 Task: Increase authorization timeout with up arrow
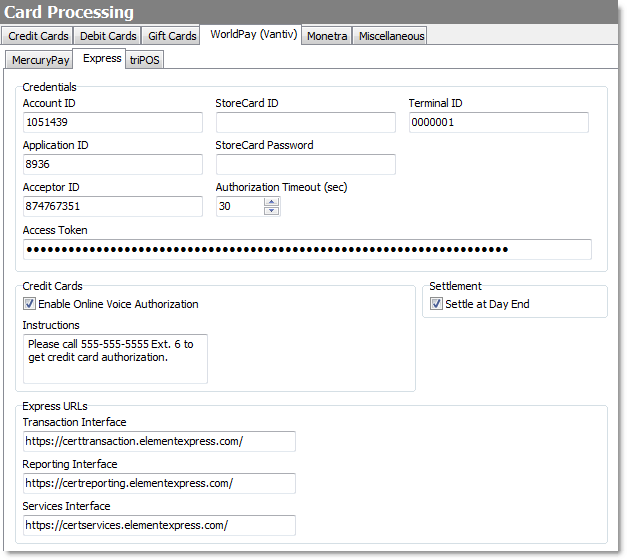coord(272,202)
